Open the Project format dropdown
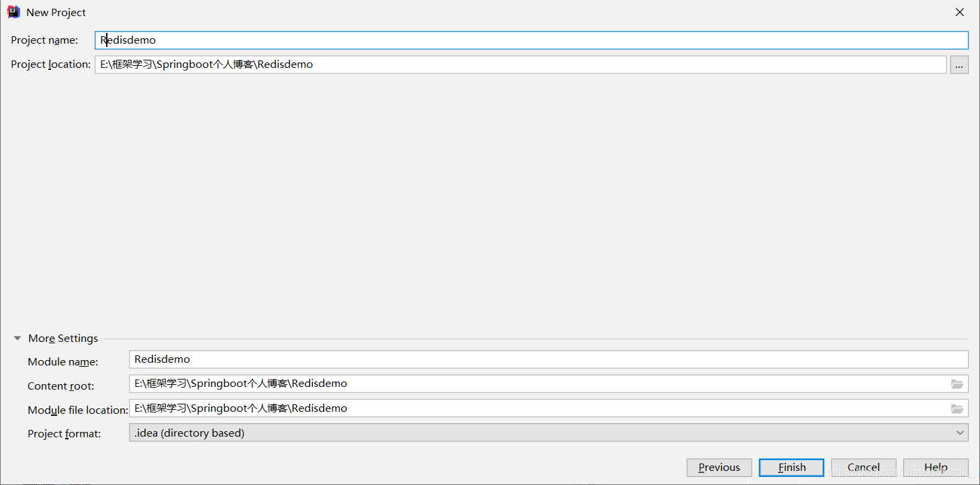 pos(549,433)
